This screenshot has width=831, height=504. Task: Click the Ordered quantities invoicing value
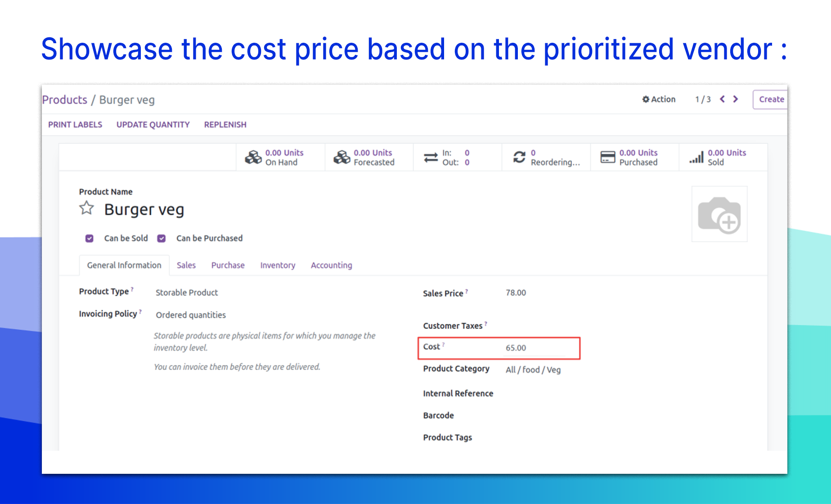pos(191,315)
